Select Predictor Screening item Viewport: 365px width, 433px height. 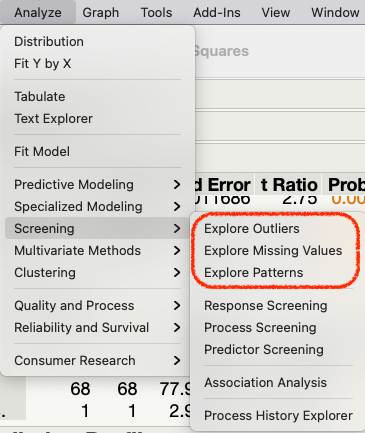click(264, 350)
